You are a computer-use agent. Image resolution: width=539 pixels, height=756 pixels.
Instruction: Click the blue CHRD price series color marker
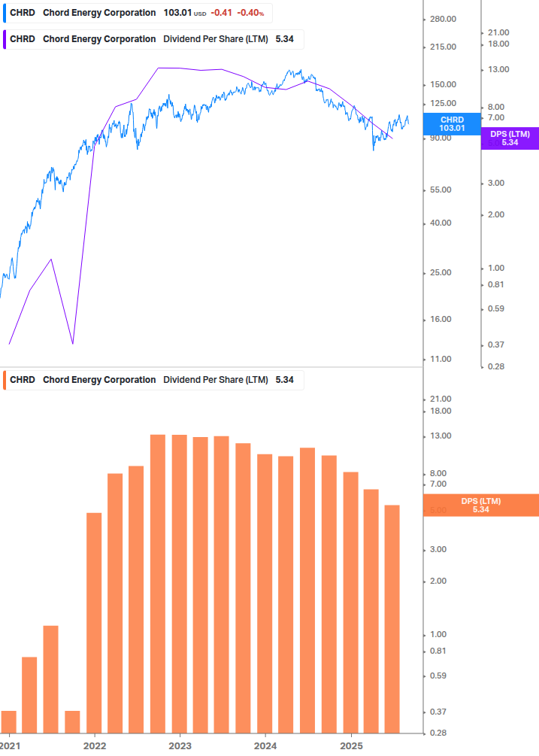click(x=5, y=13)
